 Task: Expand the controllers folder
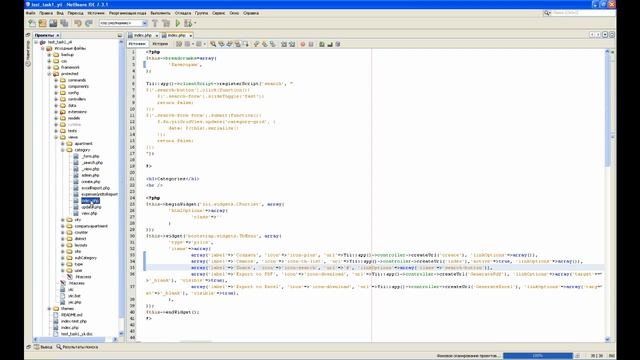(56, 99)
